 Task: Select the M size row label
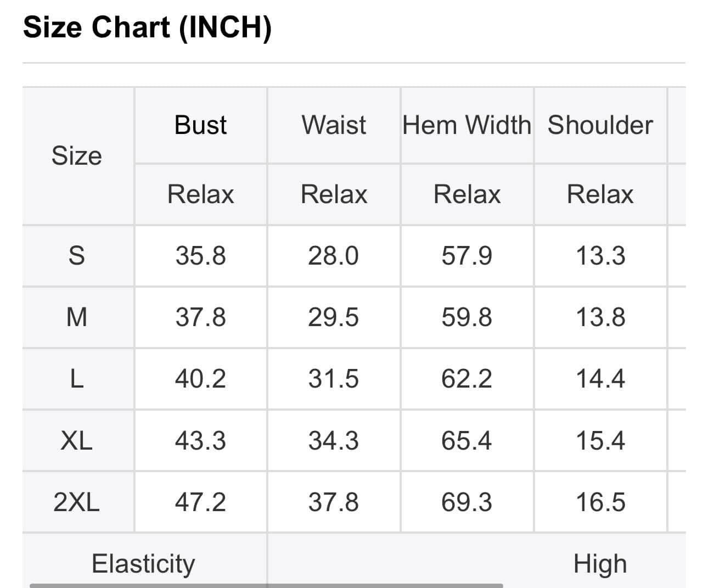pyautogui.click(x=77, y=317)
